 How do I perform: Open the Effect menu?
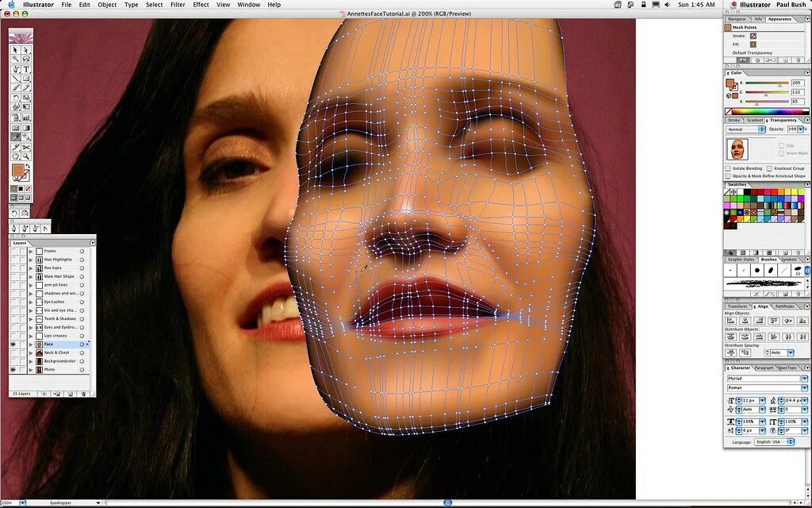click(x=201, y=5)
